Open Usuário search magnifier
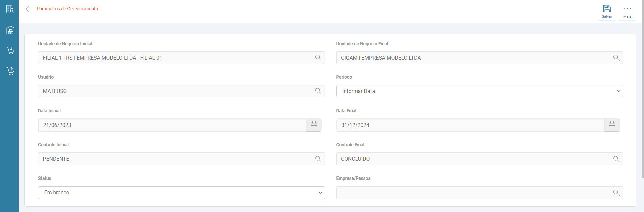 click(318, 91)
